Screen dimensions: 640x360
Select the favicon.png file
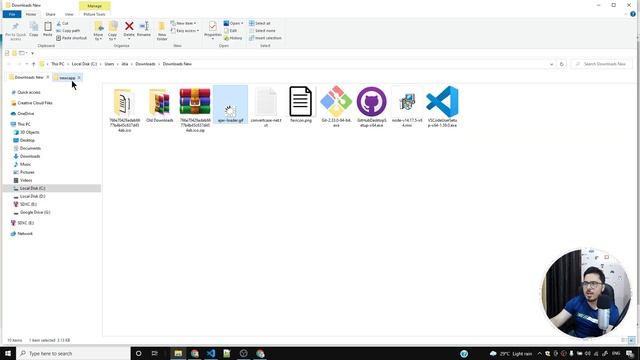301,104
